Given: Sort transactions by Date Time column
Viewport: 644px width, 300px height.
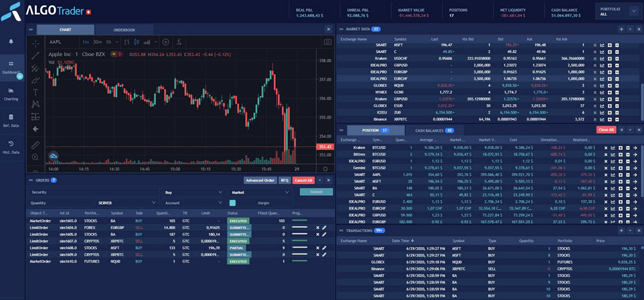Looking at the screenshot, I should click(x=404, y=241).
